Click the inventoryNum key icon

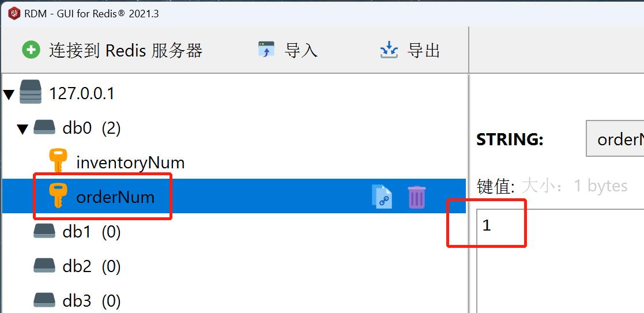(58, 161)
